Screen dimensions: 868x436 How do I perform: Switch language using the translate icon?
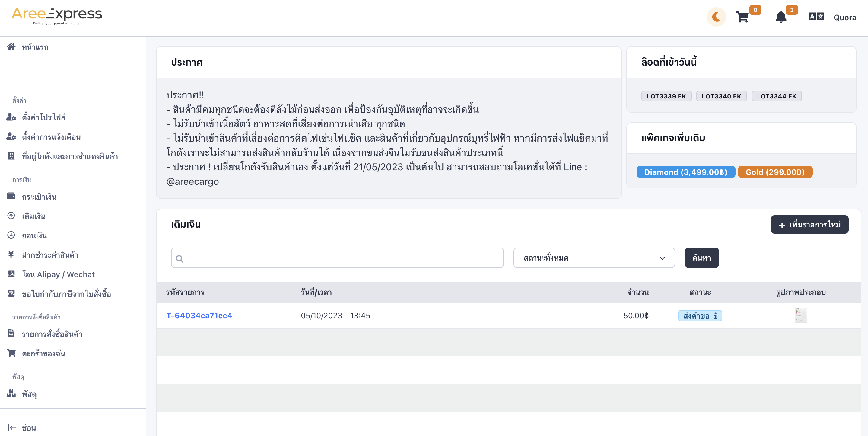(x=816, y=17)
